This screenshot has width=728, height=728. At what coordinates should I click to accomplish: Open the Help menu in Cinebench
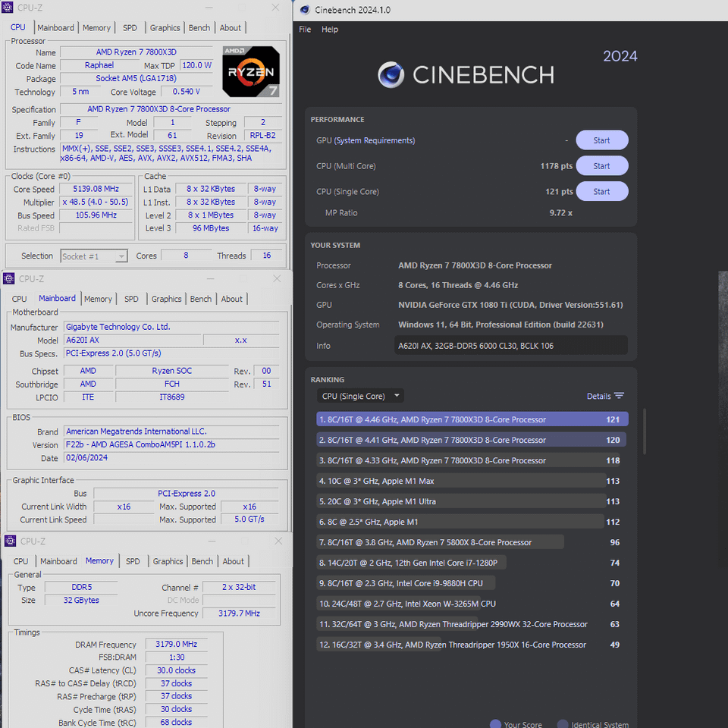pos(330,30)
